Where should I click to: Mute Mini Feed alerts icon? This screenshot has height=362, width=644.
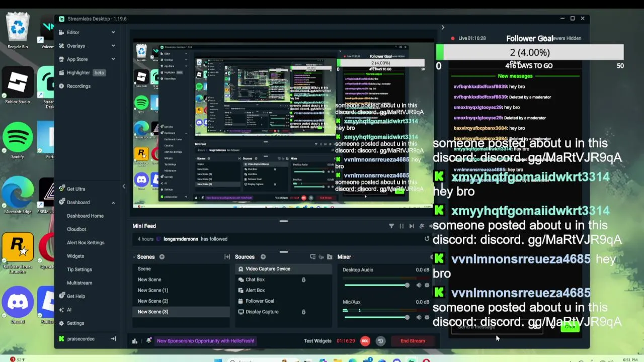(422, 226)
